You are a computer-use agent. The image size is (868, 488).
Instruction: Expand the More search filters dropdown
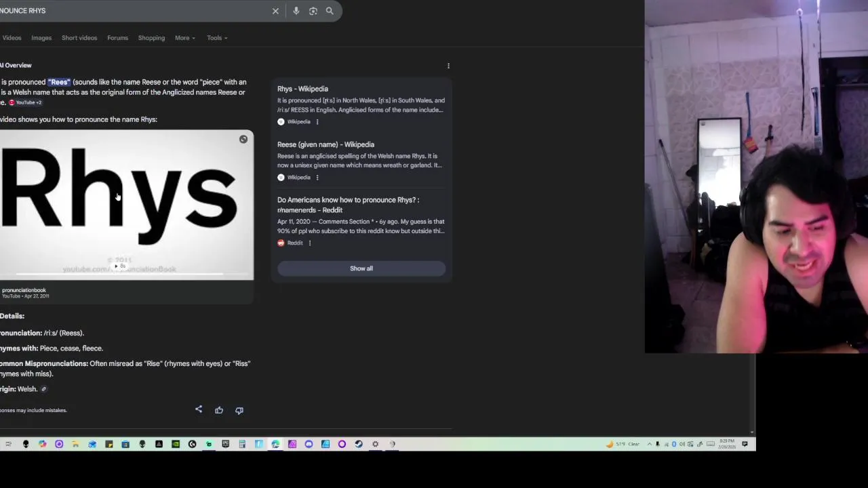[184, 38]
